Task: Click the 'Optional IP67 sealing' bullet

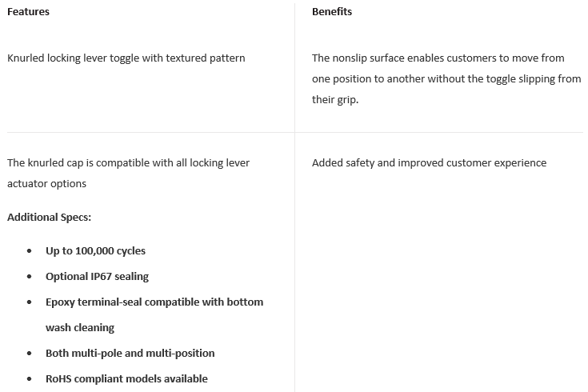Action: pos(97,277)
